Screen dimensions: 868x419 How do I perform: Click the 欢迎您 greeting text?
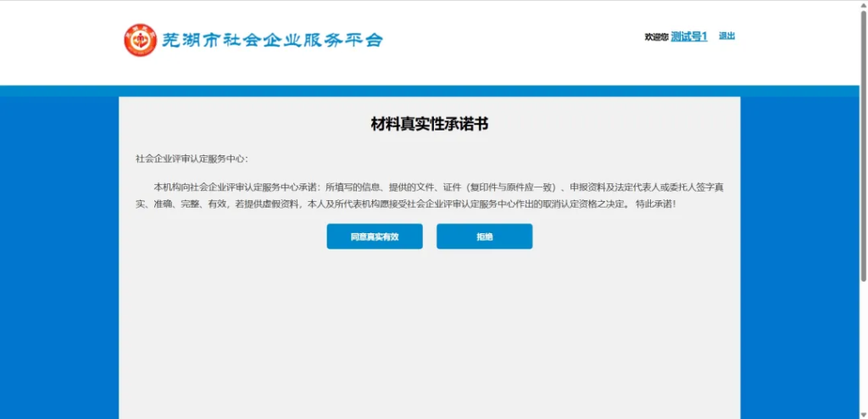(657, 37)
